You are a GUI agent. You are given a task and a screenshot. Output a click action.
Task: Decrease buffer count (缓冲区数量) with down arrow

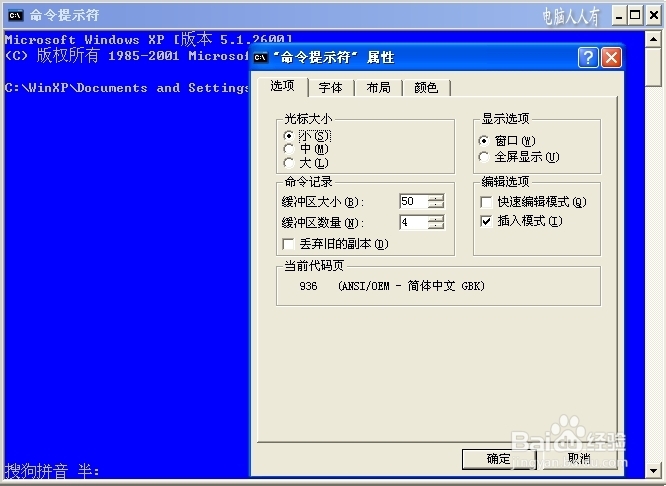tap(436, 226)
